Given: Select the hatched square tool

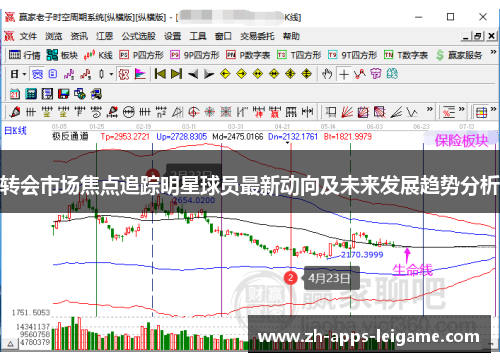Looking at the screenshot, I should [x=363, y=112].
